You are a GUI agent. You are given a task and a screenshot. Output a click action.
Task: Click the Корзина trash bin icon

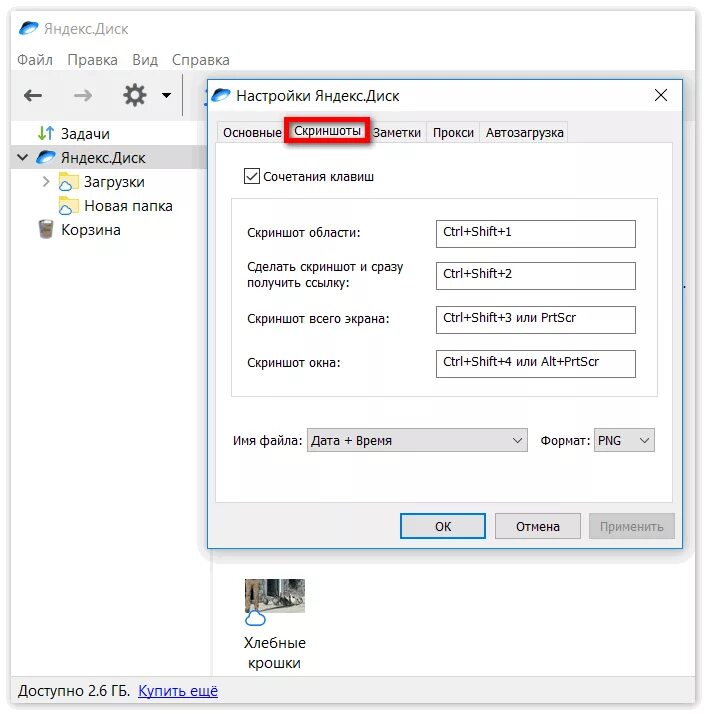pyautogui.click(x=46, y=229)
